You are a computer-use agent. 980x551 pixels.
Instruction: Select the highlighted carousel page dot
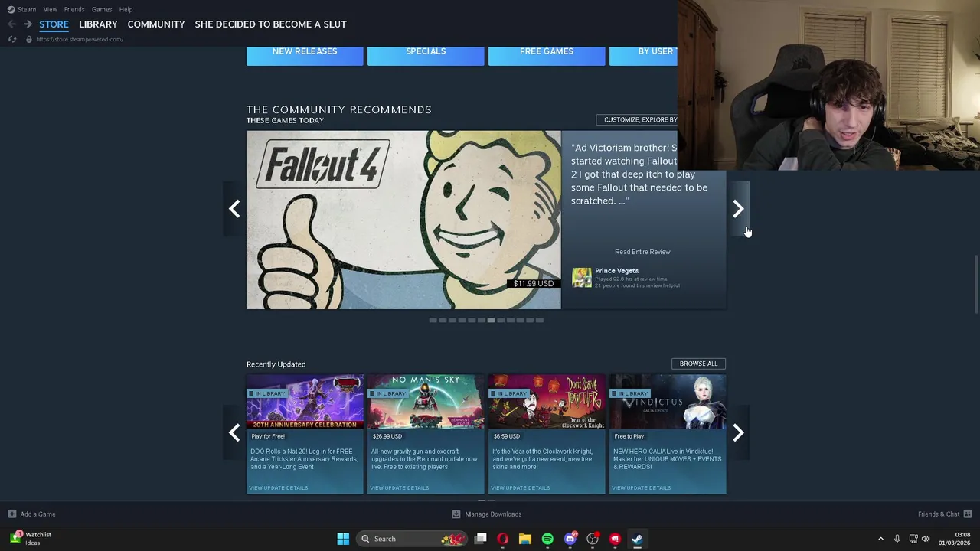pyautogui.click(x=491, y=320)
